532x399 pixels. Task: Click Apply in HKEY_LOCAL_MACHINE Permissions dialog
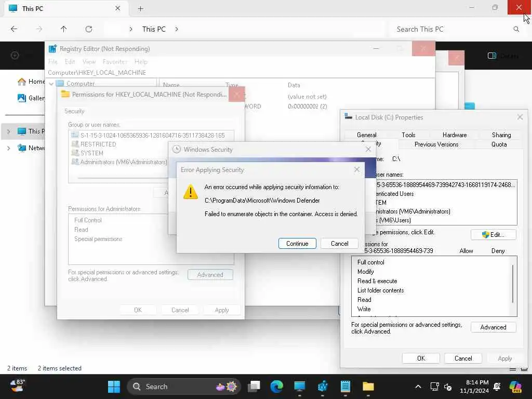pos(222,310)
